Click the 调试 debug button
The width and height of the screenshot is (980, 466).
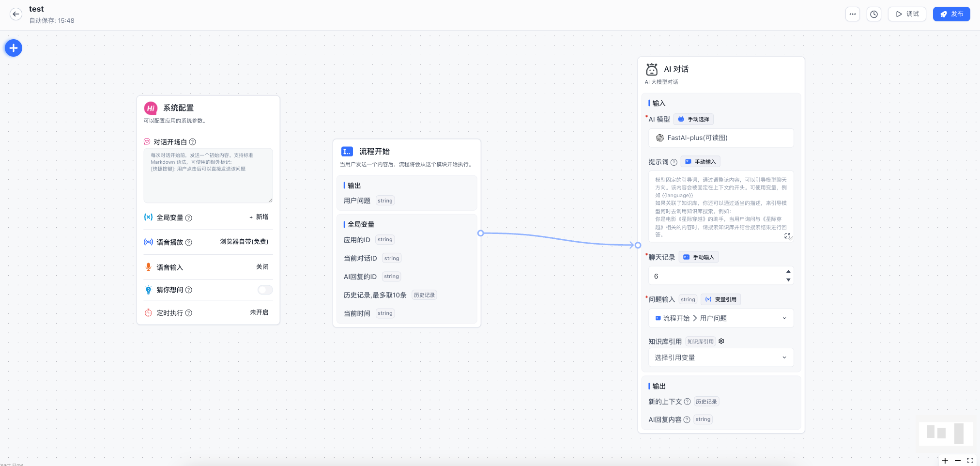pos(907,14)
